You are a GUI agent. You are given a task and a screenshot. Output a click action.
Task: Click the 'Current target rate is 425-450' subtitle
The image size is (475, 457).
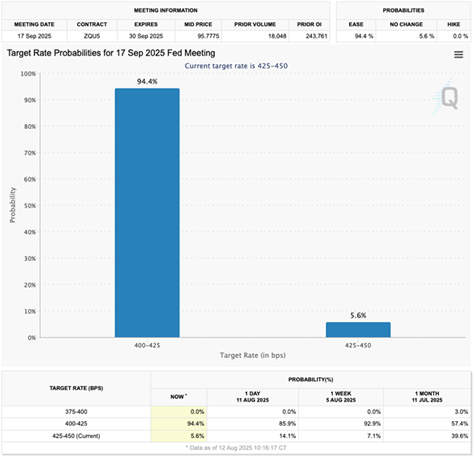236,66
